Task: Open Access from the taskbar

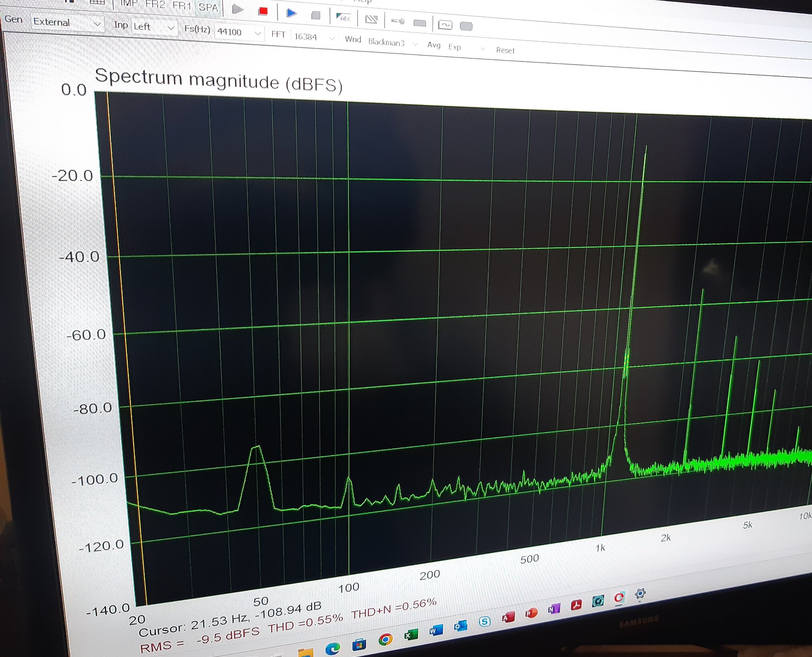Action: (508, 617)
